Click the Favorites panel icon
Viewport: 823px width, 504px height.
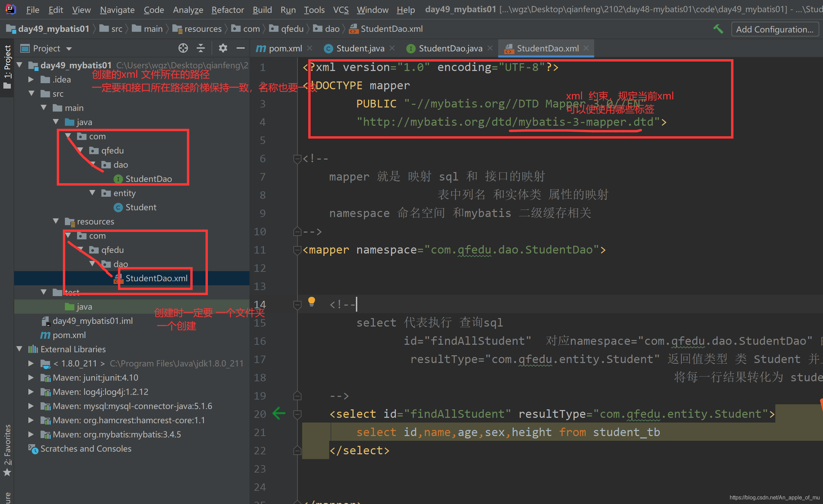[x=8, y=475]
